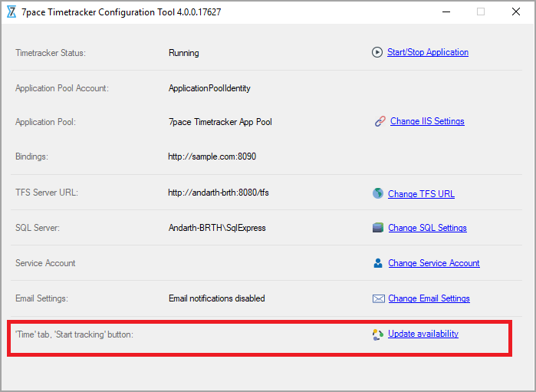Click the window title text
The width and height of the screenshot is (536, 392).
(x=121, y=12)
